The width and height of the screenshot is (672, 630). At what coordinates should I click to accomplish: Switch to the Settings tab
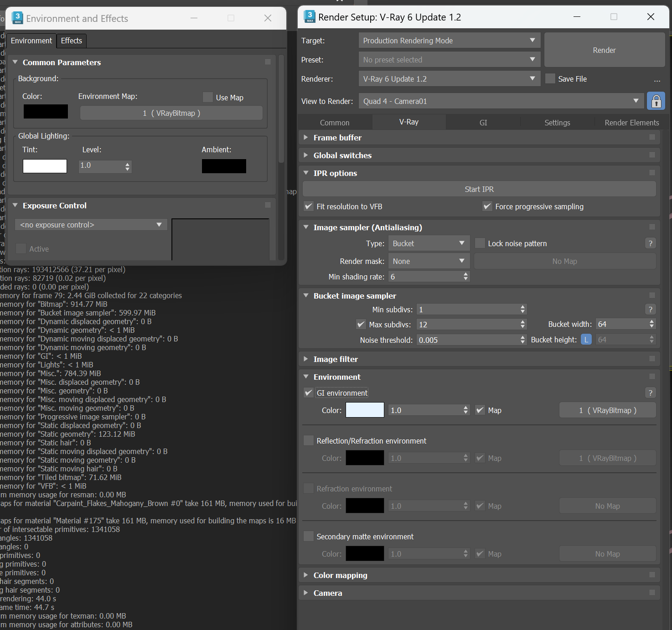coord(557,122)
